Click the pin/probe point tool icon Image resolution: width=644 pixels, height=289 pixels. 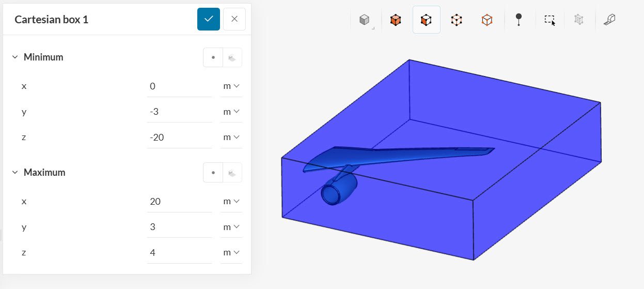[x=519, y=20]
